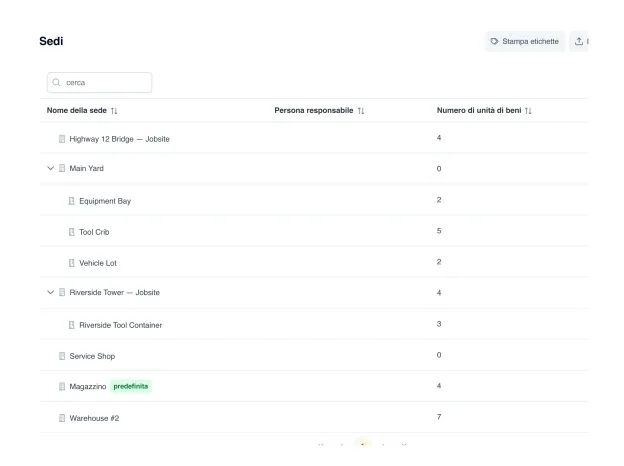Click the Persona responsabile header
This screenshot has width=624, height=466.
pos(314,111)
